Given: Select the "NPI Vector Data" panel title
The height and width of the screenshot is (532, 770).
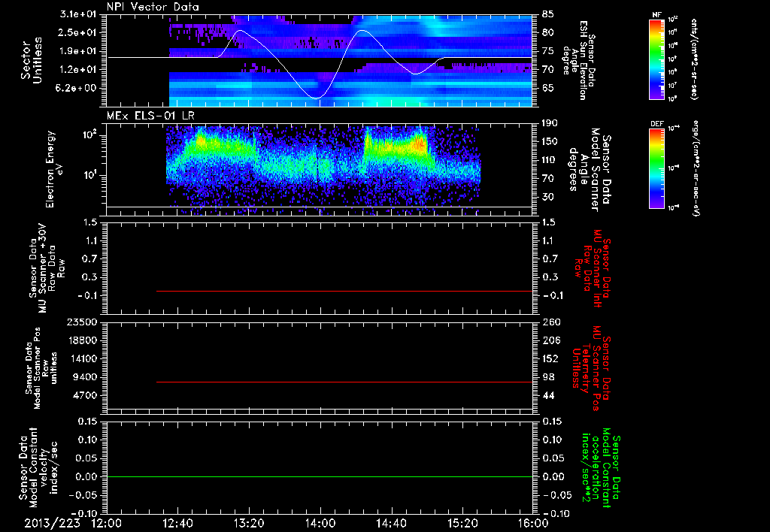Looking at the screenshot, I should (153, 7).
